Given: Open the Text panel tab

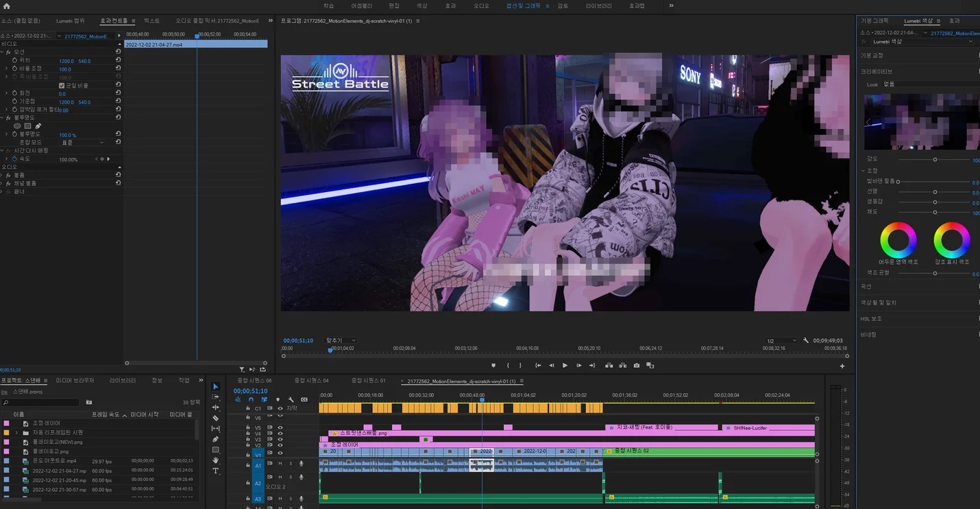Looking at the screenshot, I should coord(151,21).
